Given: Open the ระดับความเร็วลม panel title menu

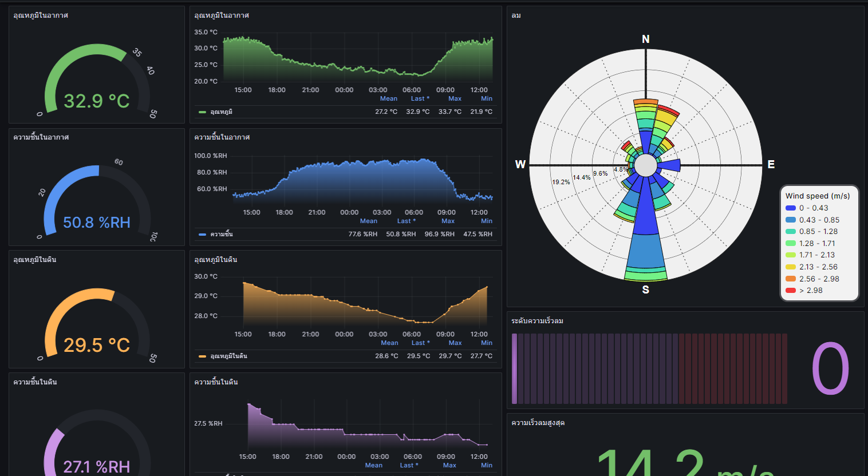Looking at the screenshot, I should tap(537, 321).
